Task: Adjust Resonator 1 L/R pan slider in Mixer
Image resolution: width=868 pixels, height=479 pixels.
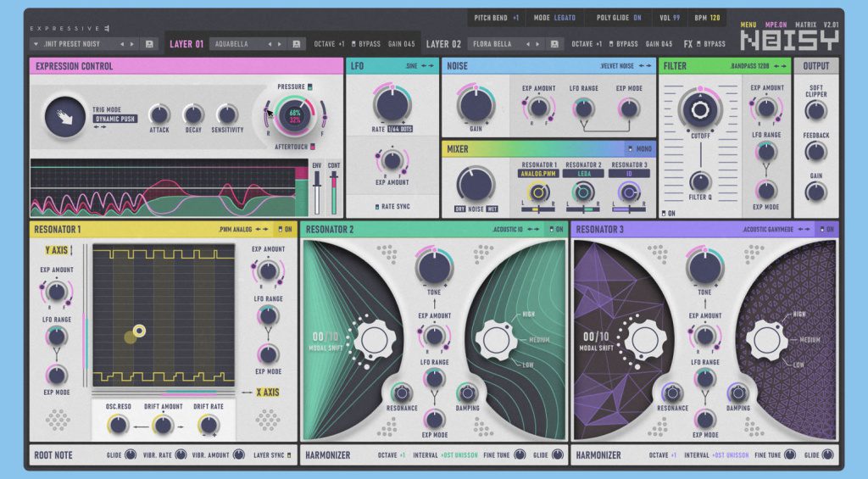Action: [x=537, y=210]
